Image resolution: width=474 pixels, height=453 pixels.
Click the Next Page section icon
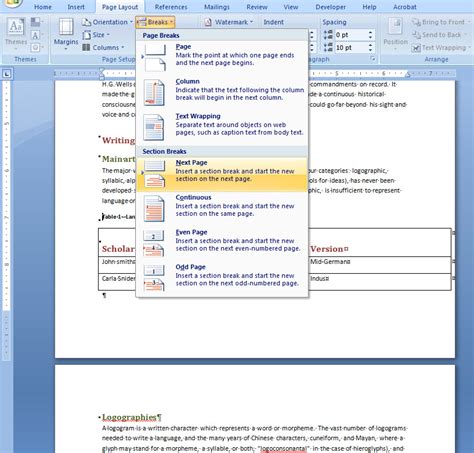[x=154, y=174]
